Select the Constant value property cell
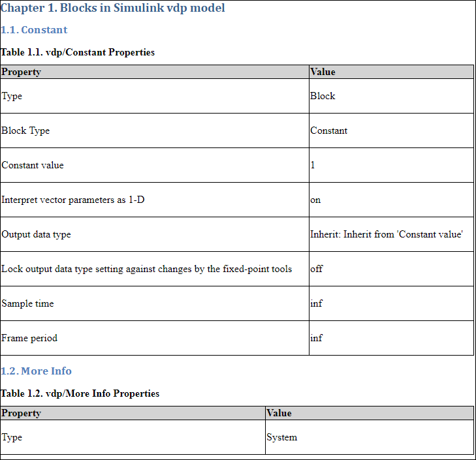The height and width of the screenshot is (460, 476). [x=33, y=165]
